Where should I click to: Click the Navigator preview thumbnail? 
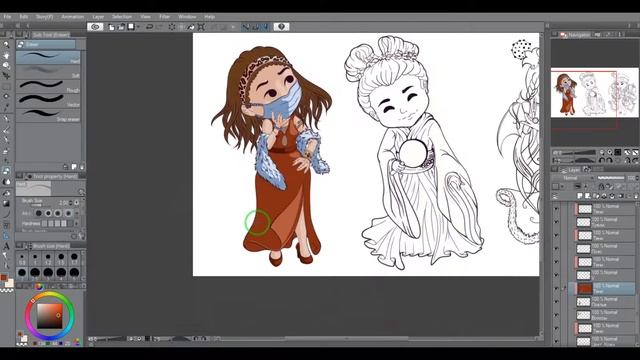[594, 93]
